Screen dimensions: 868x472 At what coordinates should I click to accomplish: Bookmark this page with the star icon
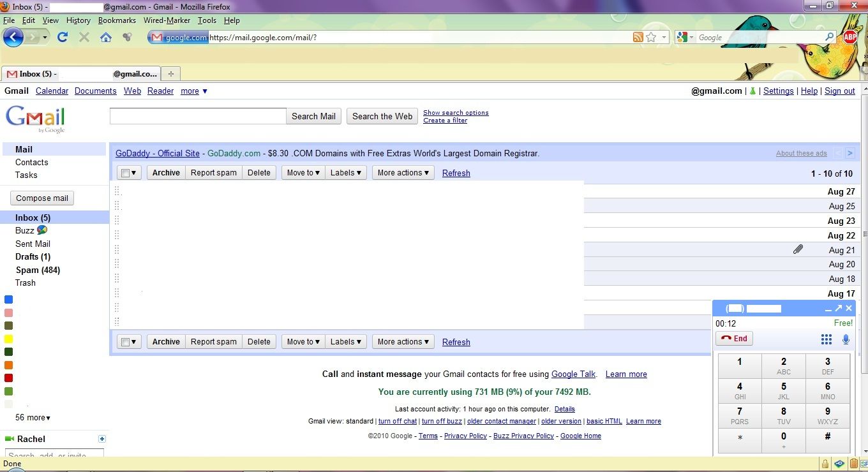(652, 37)
